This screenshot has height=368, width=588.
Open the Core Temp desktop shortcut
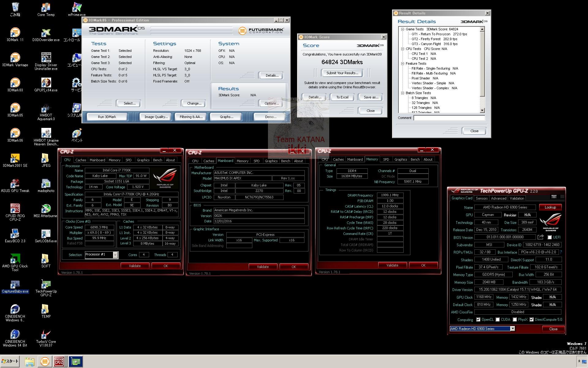(46, 10)
